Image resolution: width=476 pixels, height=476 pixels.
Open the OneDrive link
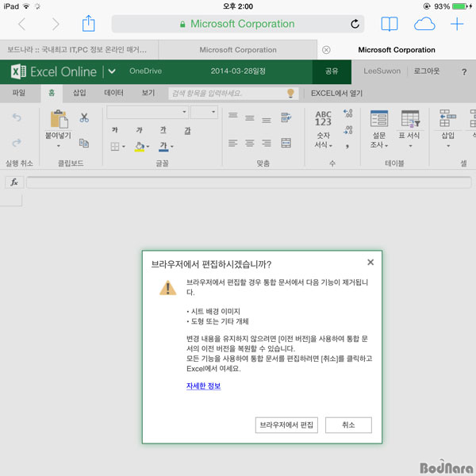[145, 71]
